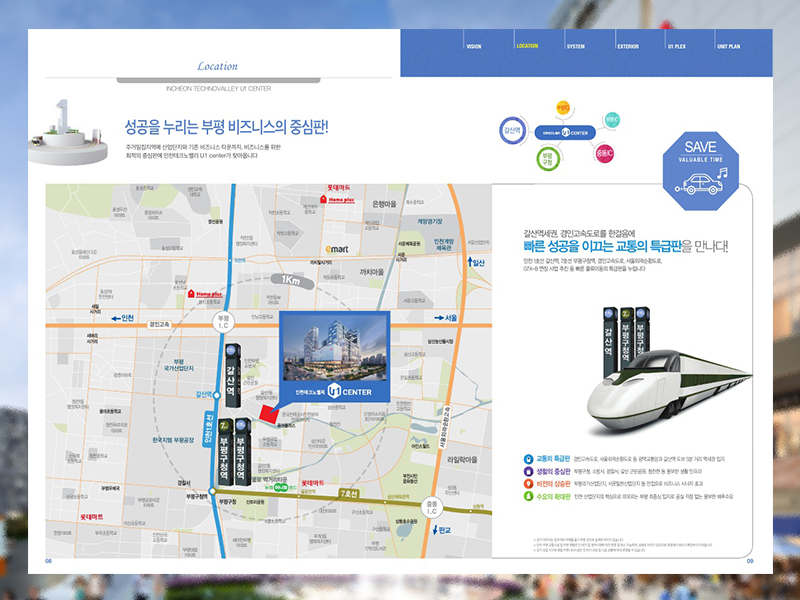The image size is (800, 600).
Task: Open the U1 PLEX tab
Action: pos(677,46)
